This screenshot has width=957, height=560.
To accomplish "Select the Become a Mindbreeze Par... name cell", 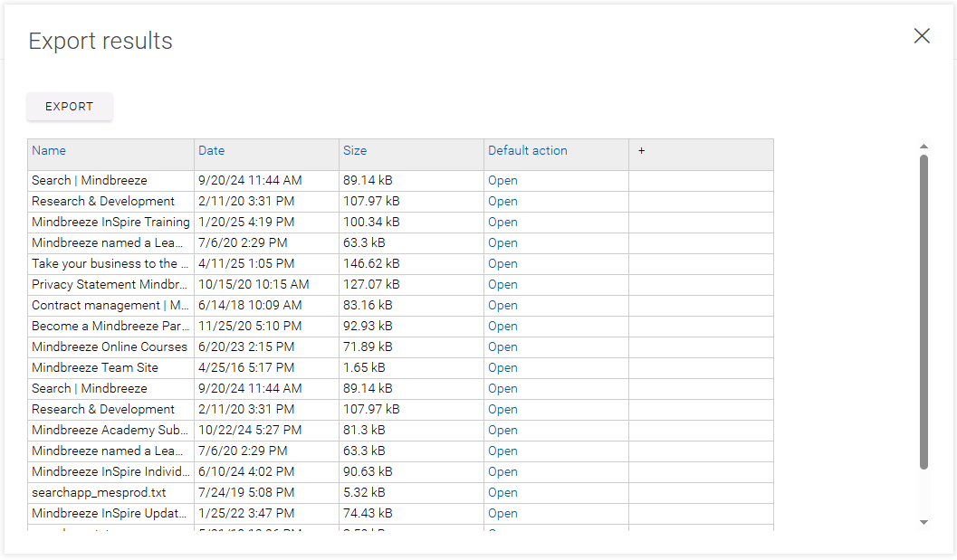I will (x=110, y=326).
